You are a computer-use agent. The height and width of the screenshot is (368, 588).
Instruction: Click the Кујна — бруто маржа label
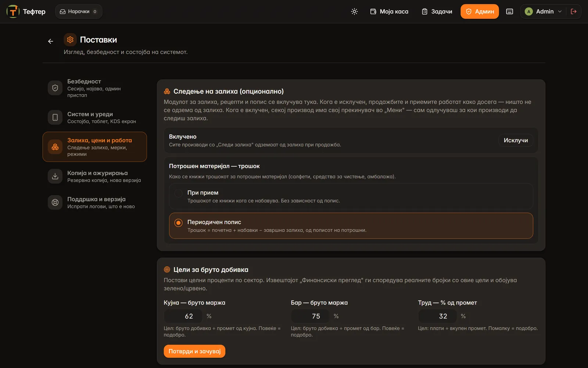pos(194,302)
